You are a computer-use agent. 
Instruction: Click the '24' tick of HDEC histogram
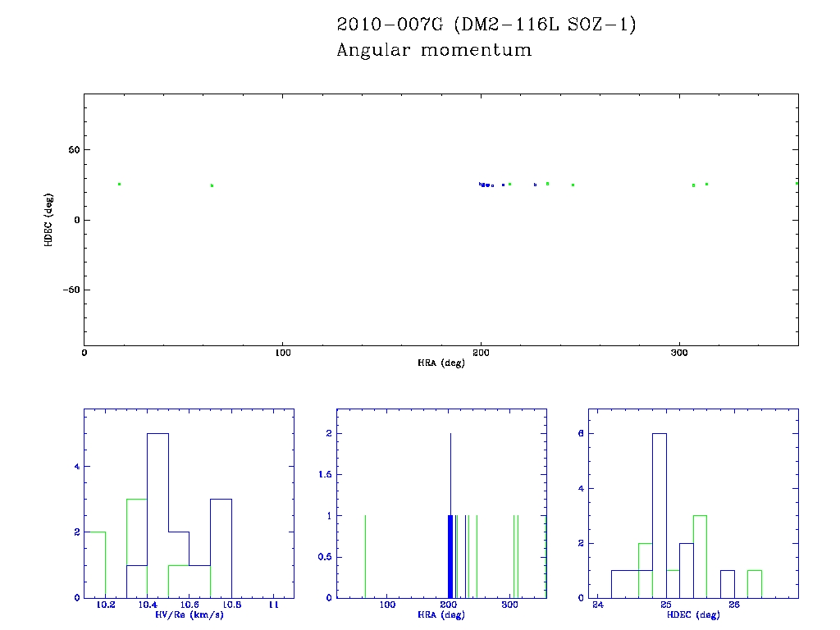[598, 605]
